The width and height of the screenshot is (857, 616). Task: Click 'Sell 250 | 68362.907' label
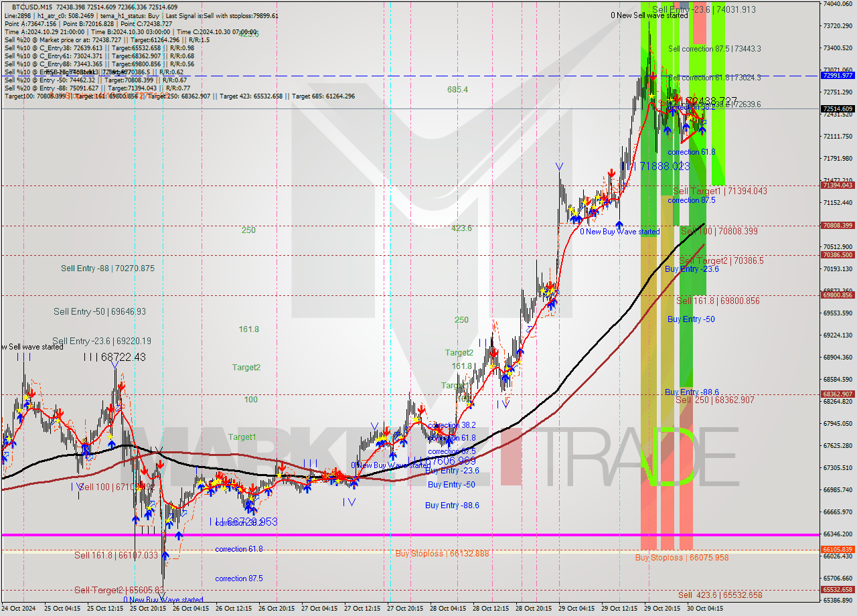[x=715, y=400]
